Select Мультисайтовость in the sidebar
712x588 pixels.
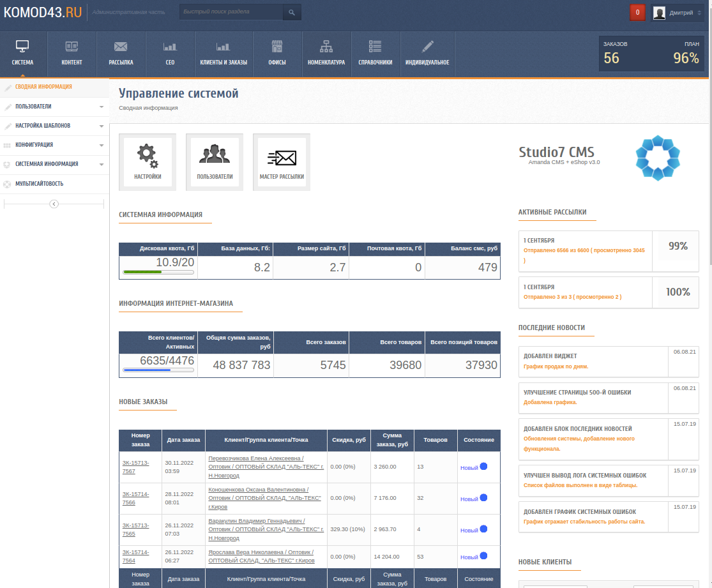(x=40, y=184)
